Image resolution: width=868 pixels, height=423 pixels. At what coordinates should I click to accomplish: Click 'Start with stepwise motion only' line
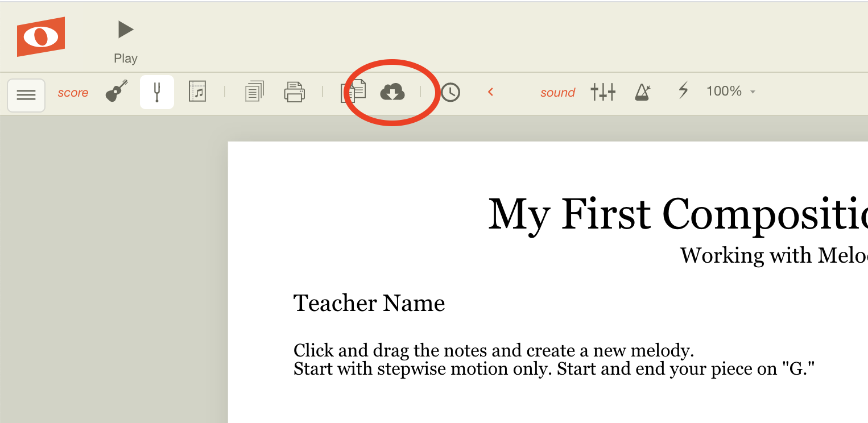(555, 369)
